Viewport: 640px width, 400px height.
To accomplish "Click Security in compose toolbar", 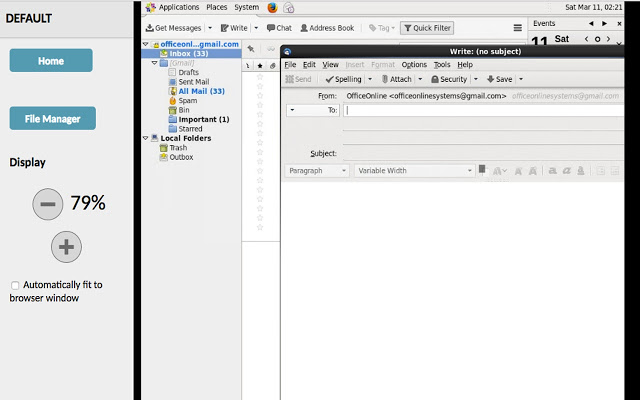I will click(x=449, y=79).
